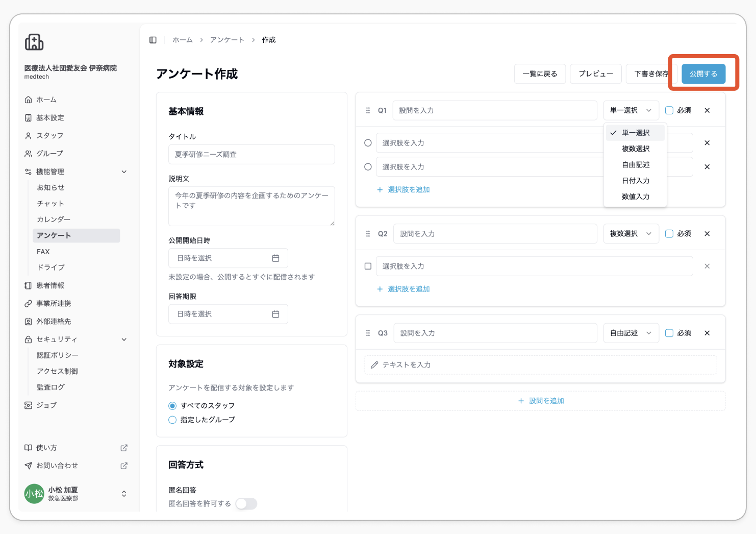The height and width of the screenshot is (534, 756).
Task: Click the 設問を追加 button
Action: tap(540, 401)
